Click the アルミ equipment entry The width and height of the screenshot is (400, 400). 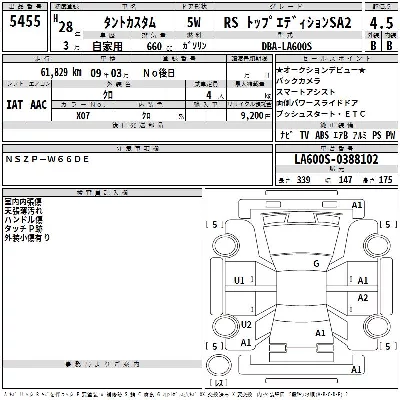click(360, 135)
